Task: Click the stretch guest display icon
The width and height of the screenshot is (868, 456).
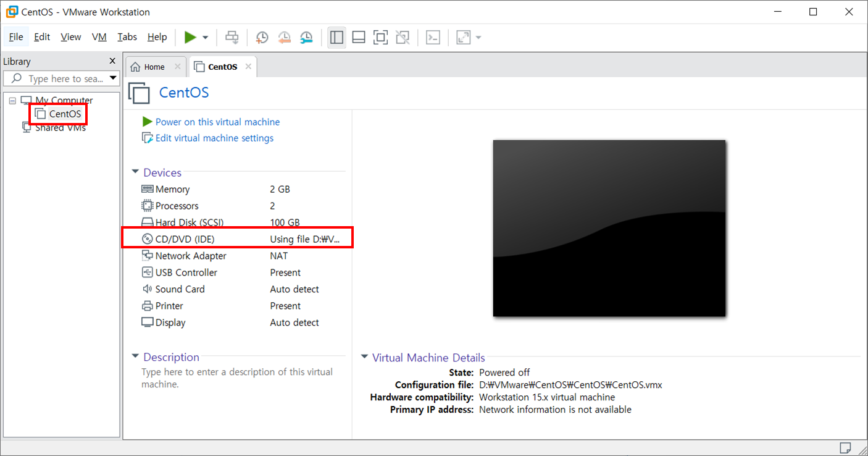Action: (x=463, y=38)
